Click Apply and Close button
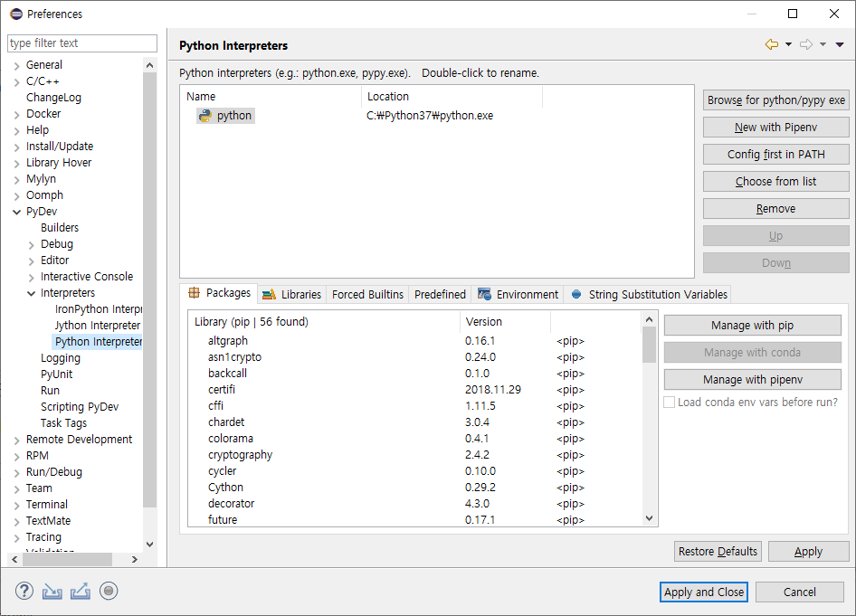856x616 pixels. 704,592
